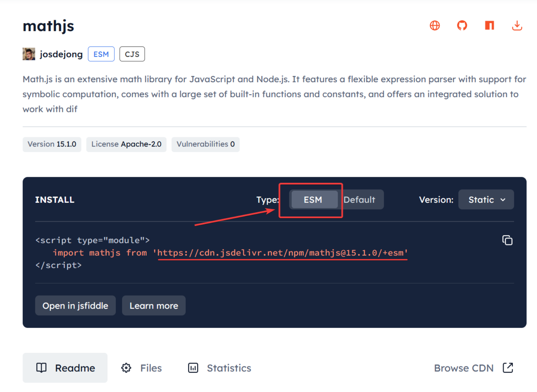
Task: Open the GitHub repository icon
Action: click(462, 25)
